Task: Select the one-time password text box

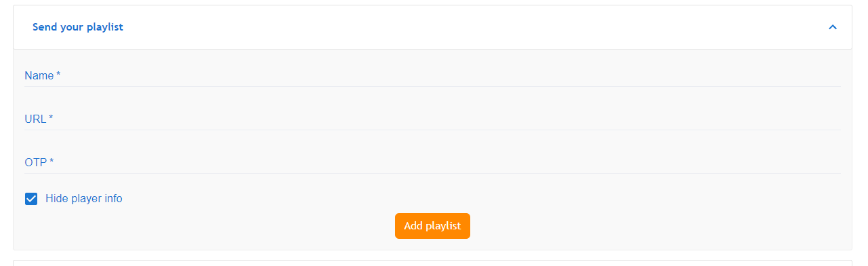Action: click(x=432, y=163)
